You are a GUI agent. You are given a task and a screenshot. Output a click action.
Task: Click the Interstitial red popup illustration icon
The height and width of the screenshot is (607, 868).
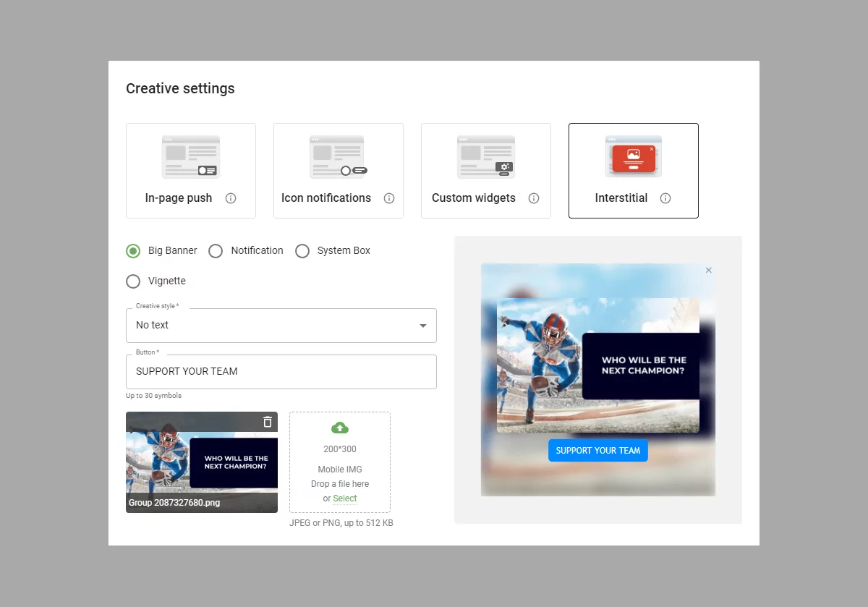(x=634, y=157)
